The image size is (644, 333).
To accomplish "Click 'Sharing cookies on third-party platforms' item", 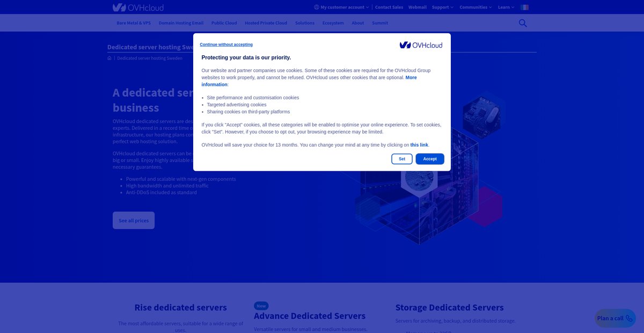I will (248, 112).
